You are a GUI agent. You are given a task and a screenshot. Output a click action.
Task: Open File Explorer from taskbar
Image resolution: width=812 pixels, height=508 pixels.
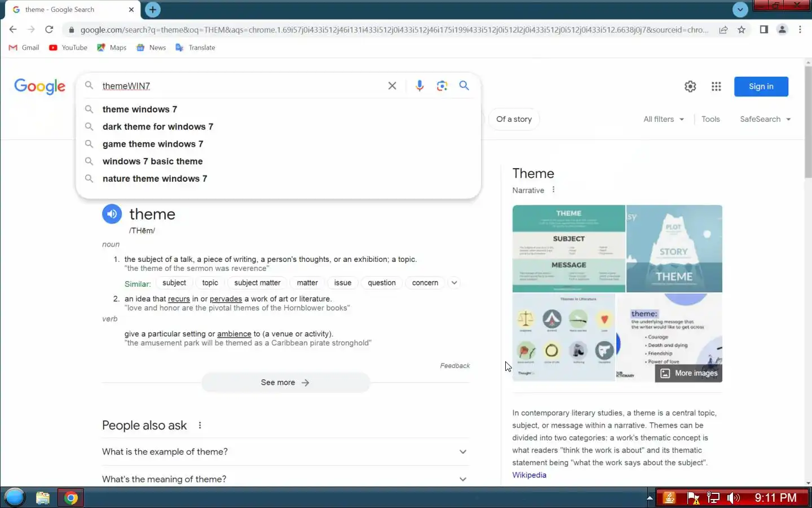click(43, 498)
